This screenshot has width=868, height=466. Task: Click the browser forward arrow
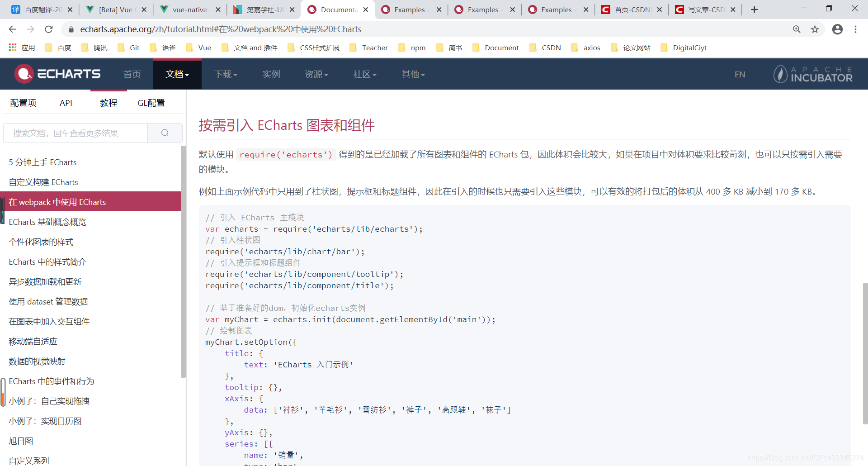tap(30, 29)
